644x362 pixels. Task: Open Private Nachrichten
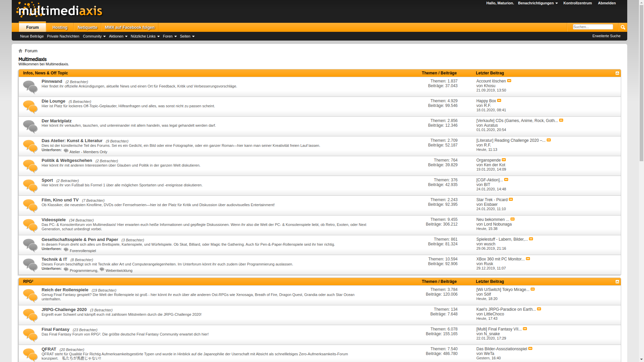click(x=63, y=36)
